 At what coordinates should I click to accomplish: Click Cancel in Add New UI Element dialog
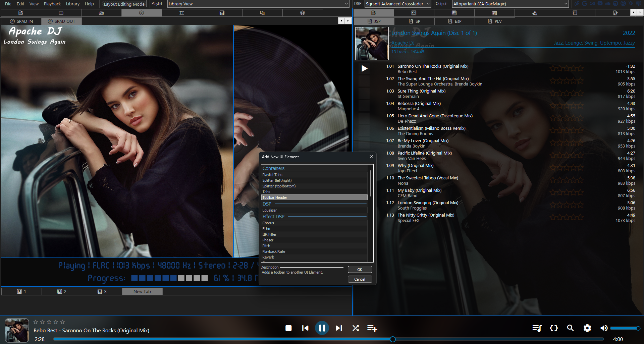360,279
